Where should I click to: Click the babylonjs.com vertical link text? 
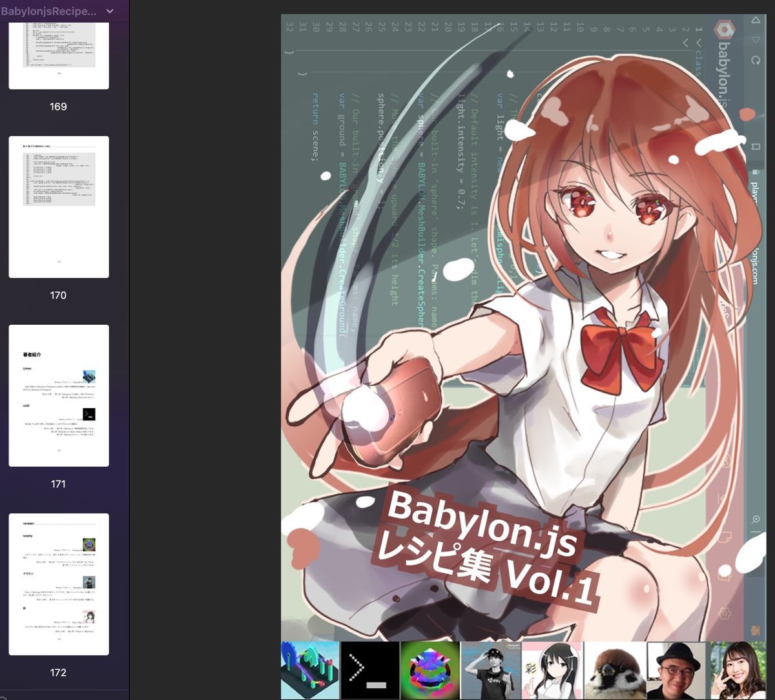click(x=754, y=263)
